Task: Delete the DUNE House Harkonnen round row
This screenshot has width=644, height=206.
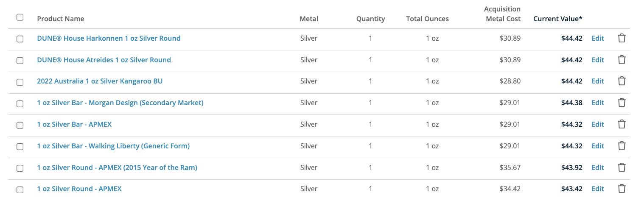Action: (x=622, y=38)
